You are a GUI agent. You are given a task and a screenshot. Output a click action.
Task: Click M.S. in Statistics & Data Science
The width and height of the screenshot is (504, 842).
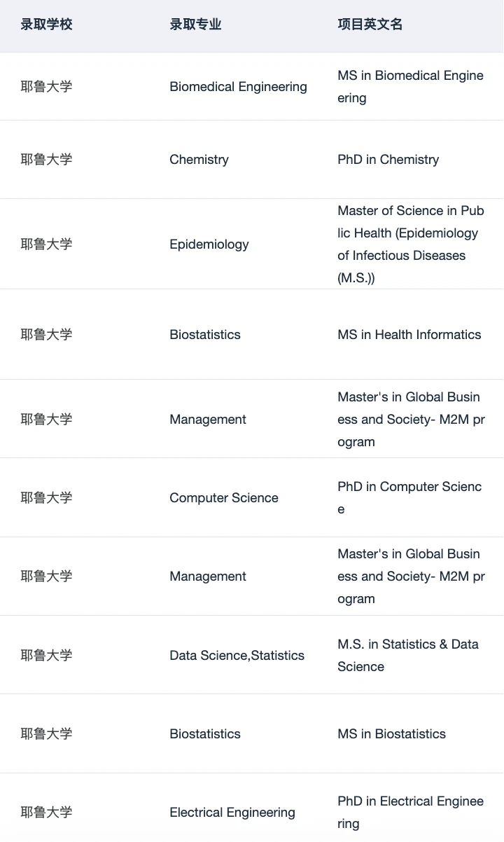[408, 656]
